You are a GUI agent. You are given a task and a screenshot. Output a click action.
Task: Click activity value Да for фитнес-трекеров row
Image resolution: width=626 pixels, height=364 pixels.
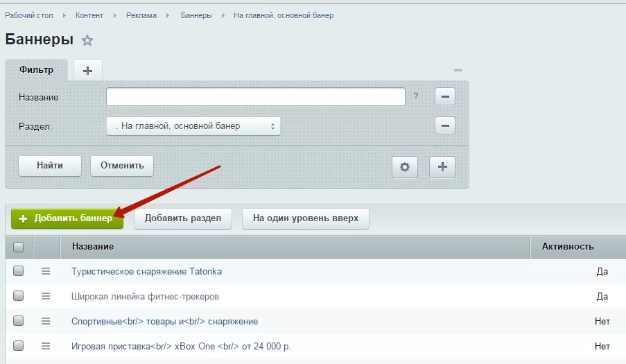[x=602, y=297]
